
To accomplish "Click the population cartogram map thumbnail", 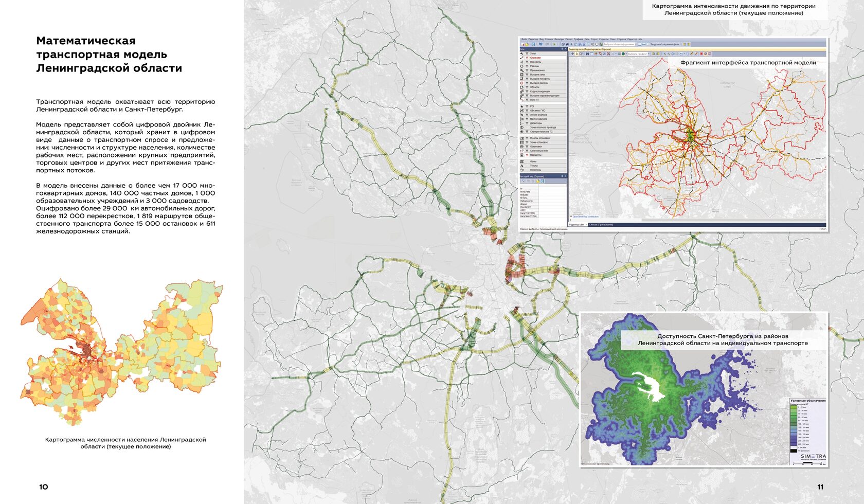I will (x=122, y=352).
